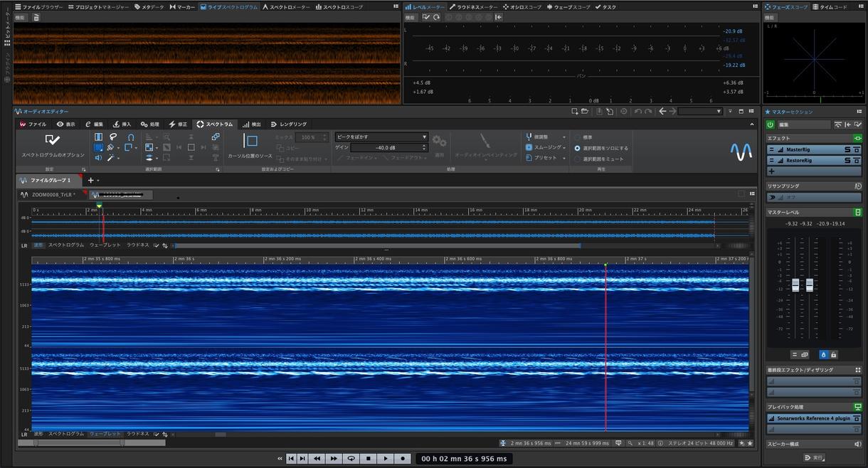Collapse the ribbon with the up chevron
This screenshot has width=868, height=468.
click(x=752, y=124)
